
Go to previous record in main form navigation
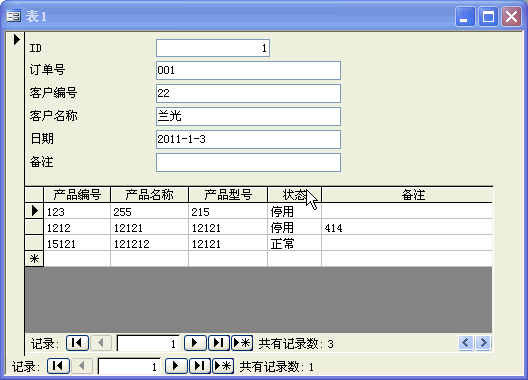(x=82, y=366)
